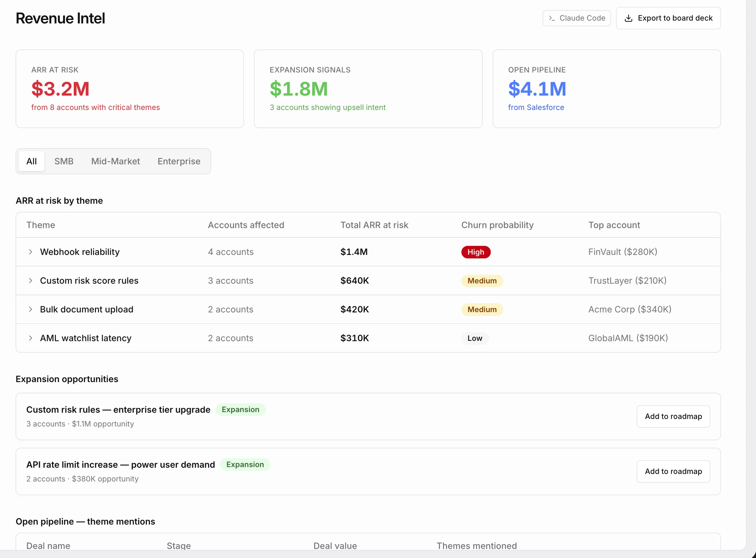Click the Total ARR at risk header
Image resolution: width=756 pixels, height=558 pixels.
click(375, 225)
